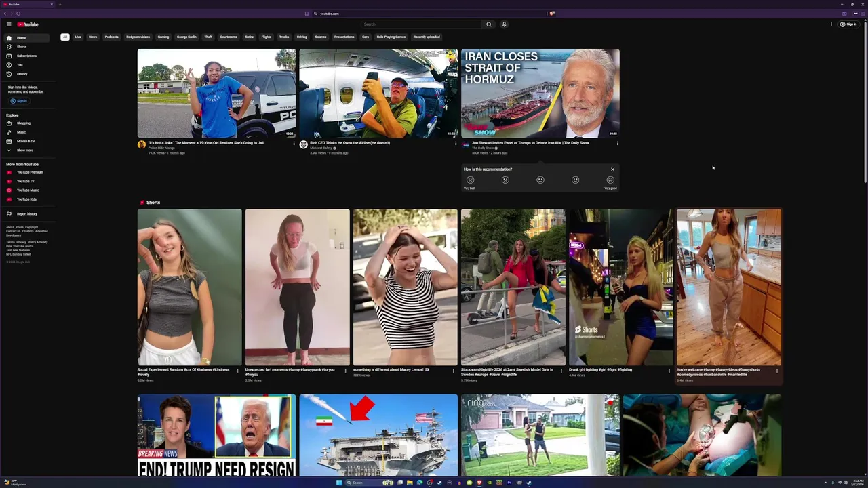Open Shopping under Explore
This screenshot has height=488, width=868.
(x=25, y=123)
